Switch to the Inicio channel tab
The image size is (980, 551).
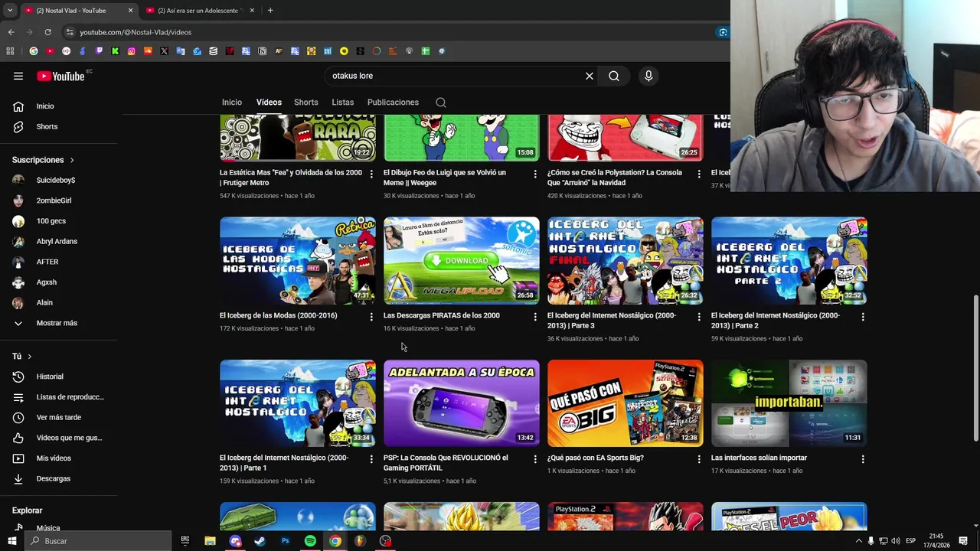click(x=232, y=103)
